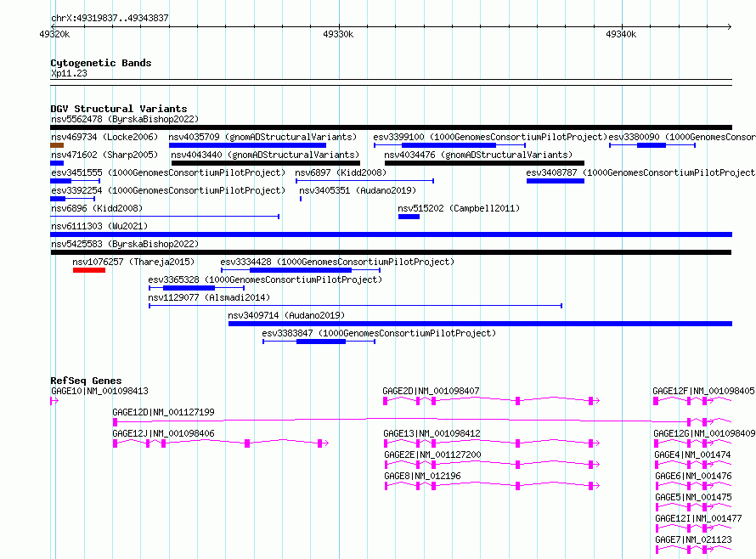Click the esv3408787 variant blue bar
The image size is (756, 559).
pos(556,181)
